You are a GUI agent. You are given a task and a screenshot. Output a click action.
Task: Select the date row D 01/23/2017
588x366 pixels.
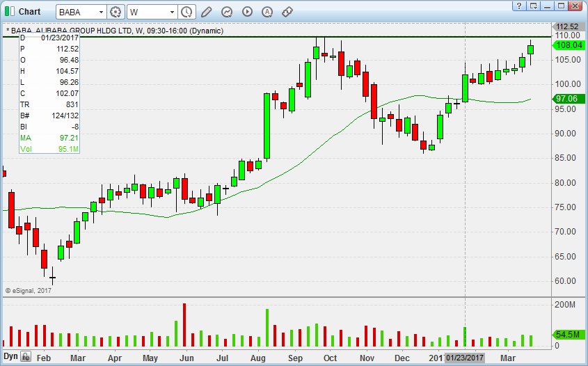tap(49, 38)
